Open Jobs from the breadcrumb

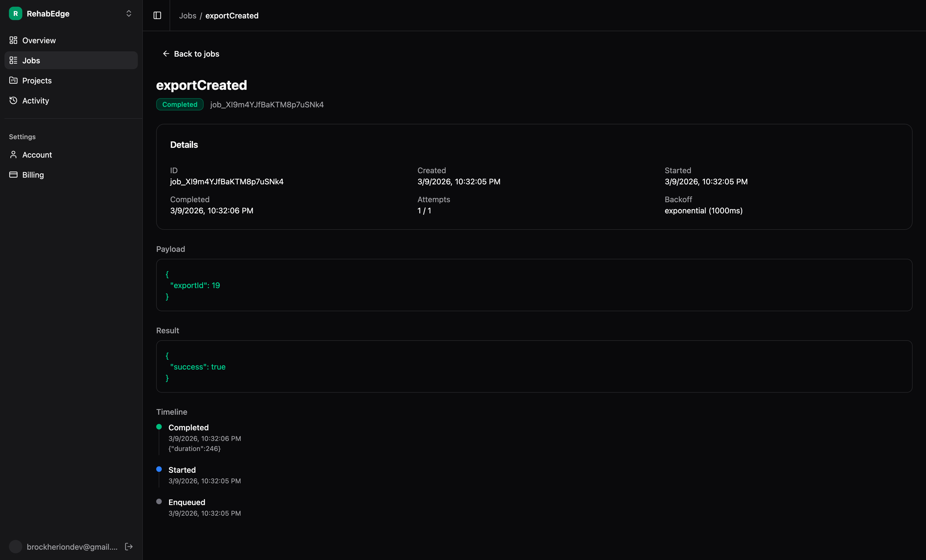point(187,16)
